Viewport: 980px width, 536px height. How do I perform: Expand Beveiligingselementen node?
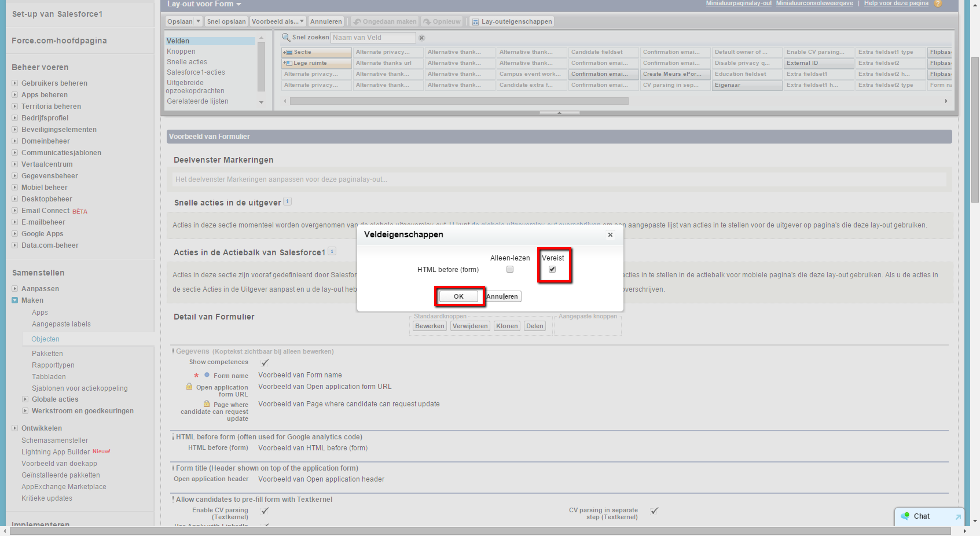[x=14, y=130]
